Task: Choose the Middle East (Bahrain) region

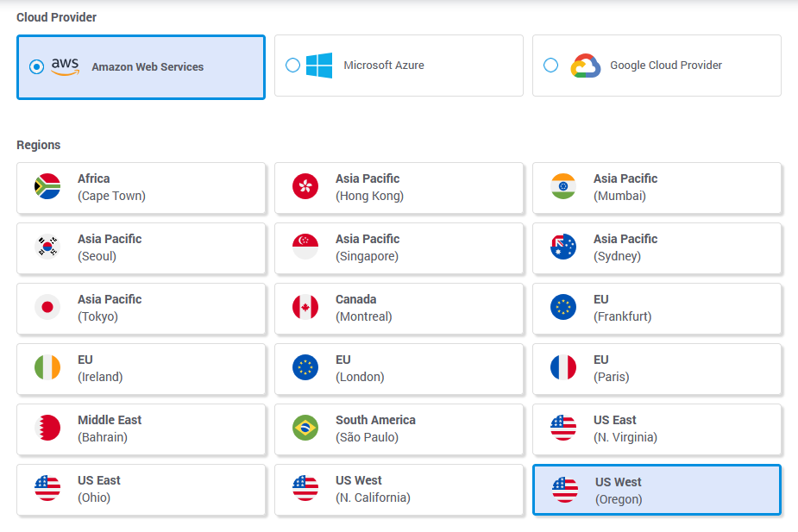Action: pos(141,429)
